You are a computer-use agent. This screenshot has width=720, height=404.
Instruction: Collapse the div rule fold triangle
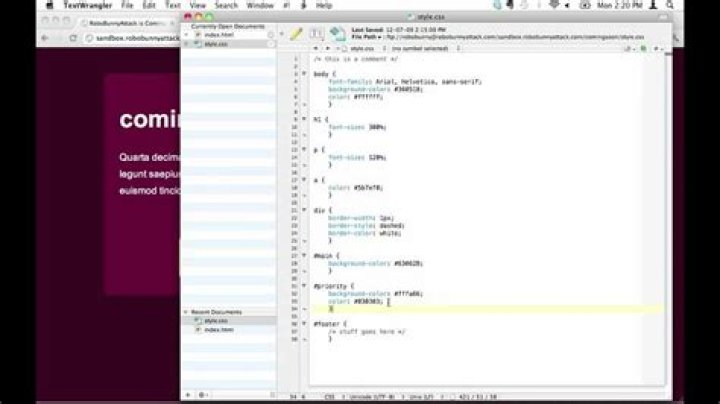tap(304, 210)
